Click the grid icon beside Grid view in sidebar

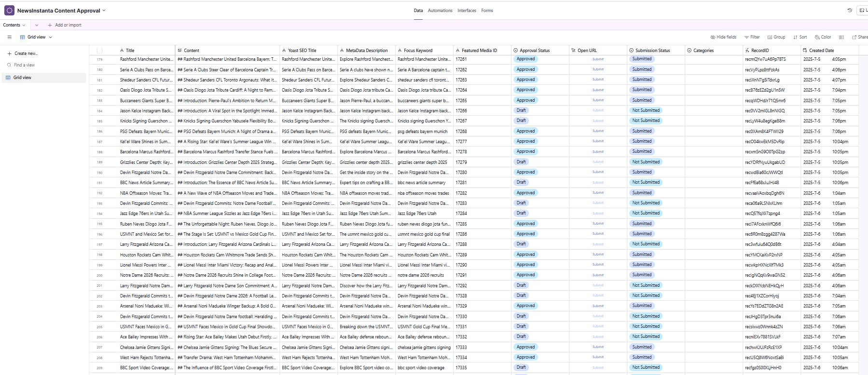(8, 78)
